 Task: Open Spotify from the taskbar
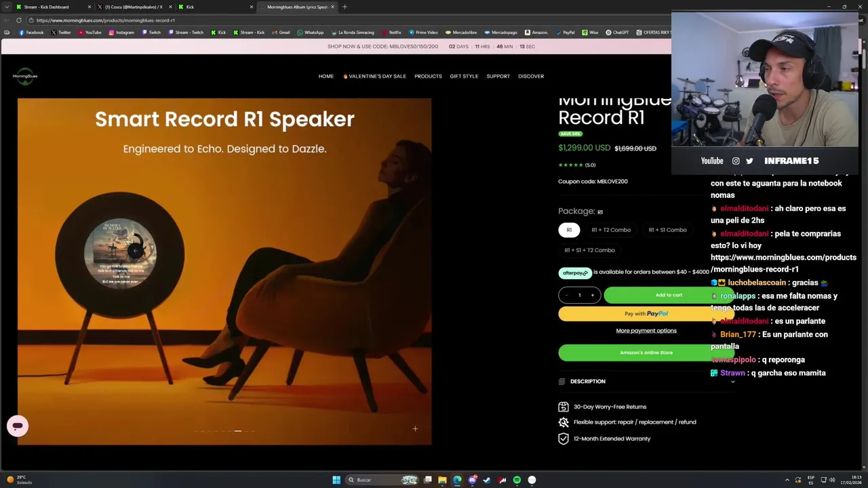pos(517,480)
